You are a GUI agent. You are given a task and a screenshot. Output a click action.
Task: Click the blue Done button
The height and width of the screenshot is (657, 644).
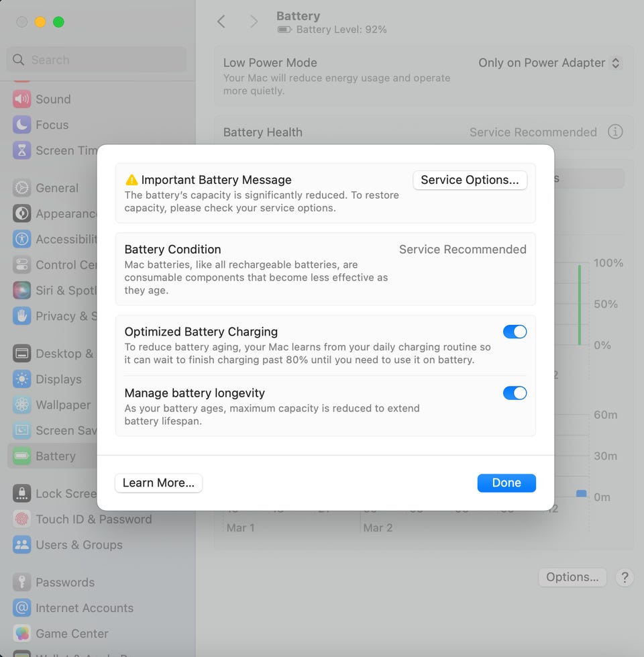pos(506,483)
